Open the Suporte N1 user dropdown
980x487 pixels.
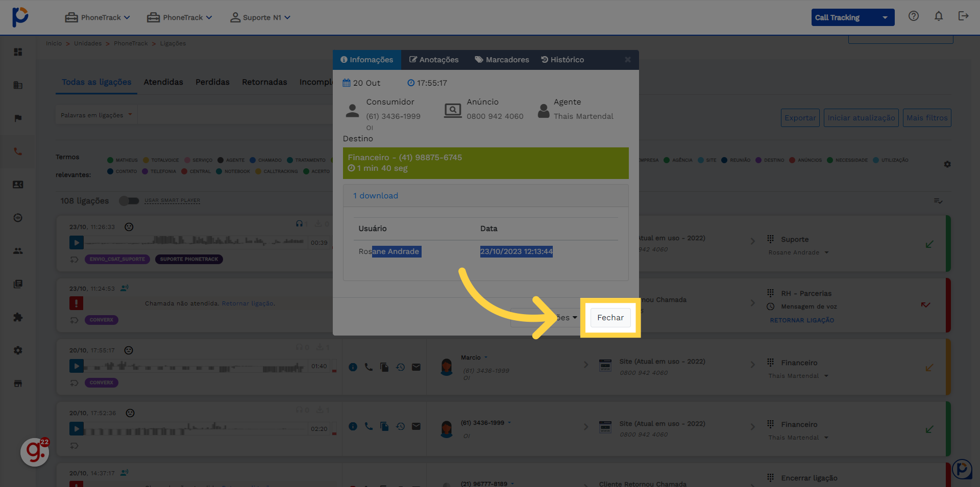tap(260, 17)
